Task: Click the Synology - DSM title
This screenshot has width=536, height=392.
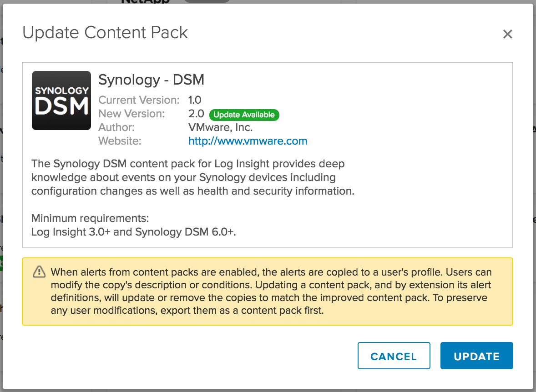Action: coord(151,80)
